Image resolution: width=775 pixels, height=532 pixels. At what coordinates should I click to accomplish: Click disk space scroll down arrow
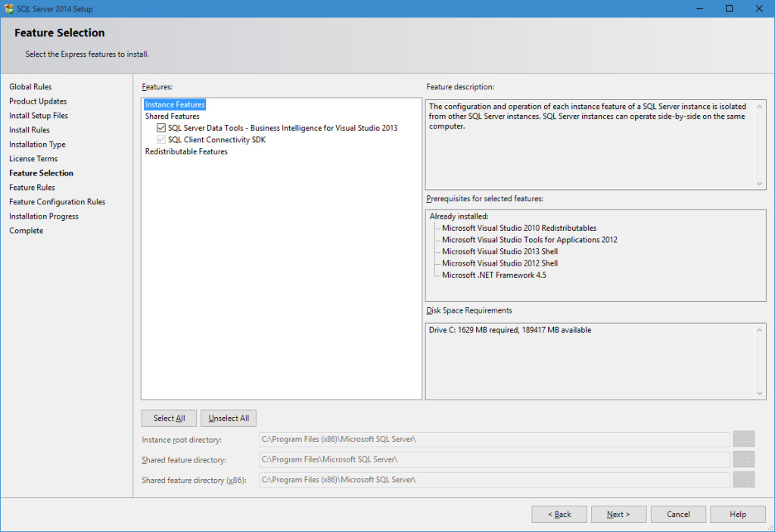click(x=760, y=394)
